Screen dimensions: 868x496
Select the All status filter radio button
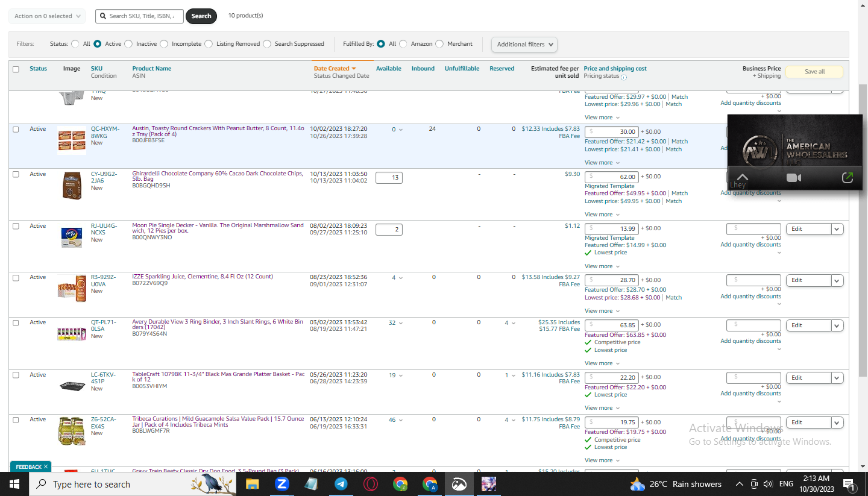click(x=75, y=44)
